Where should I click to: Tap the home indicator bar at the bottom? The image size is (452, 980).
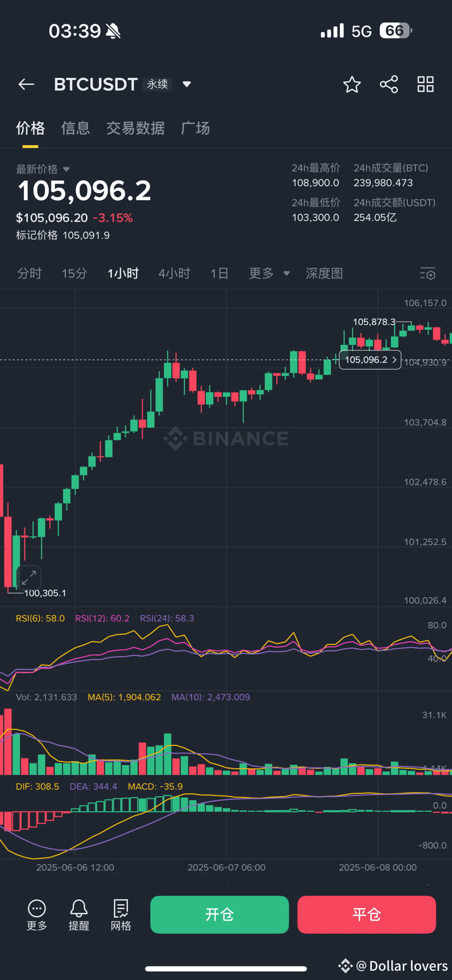[226, 969]
